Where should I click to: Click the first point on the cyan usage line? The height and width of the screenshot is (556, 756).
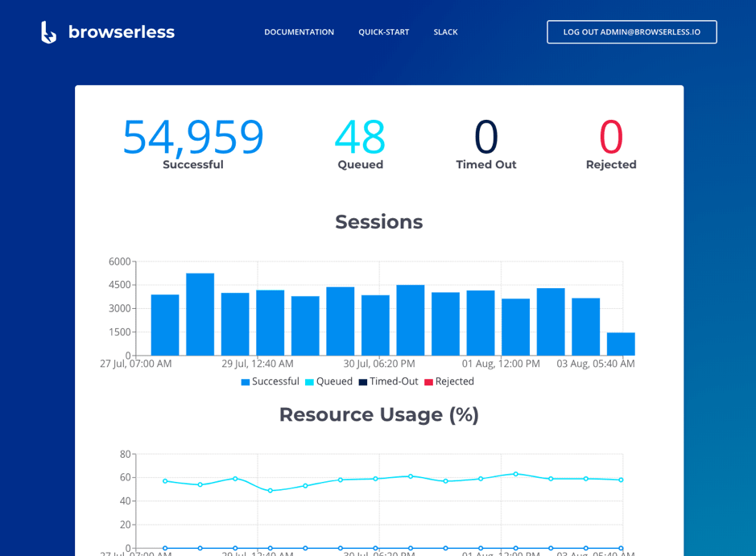tap(165, 481)
